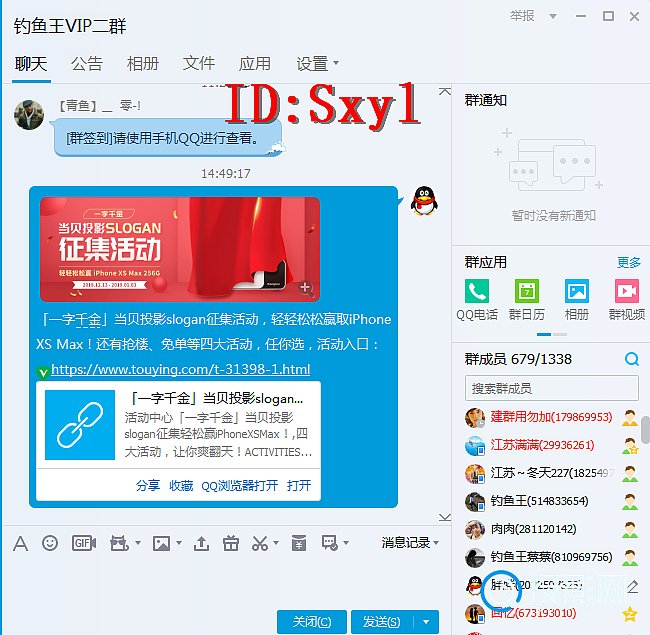
Task: Click edit pencil icon in member row
Action: pyautogui.click(x=632, y=586)
